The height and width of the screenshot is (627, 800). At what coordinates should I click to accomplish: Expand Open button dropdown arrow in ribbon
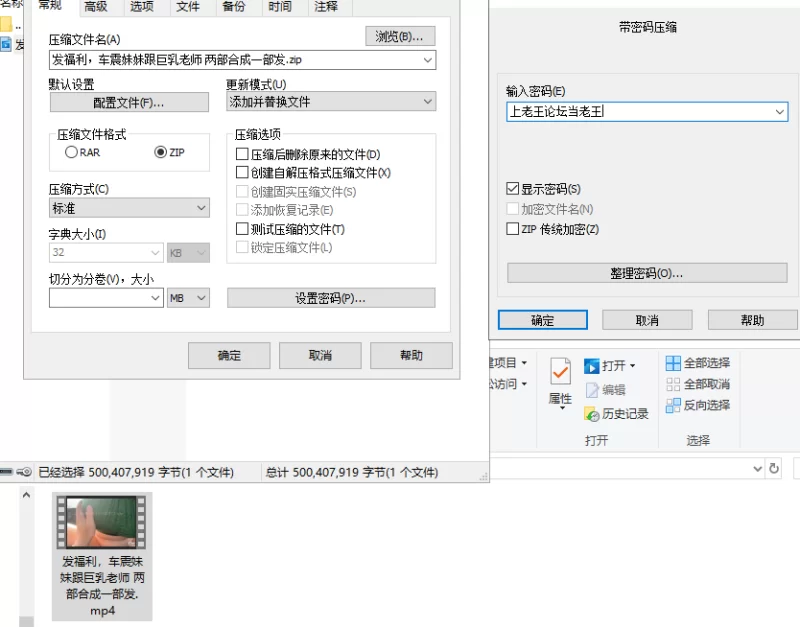(633, 366)
